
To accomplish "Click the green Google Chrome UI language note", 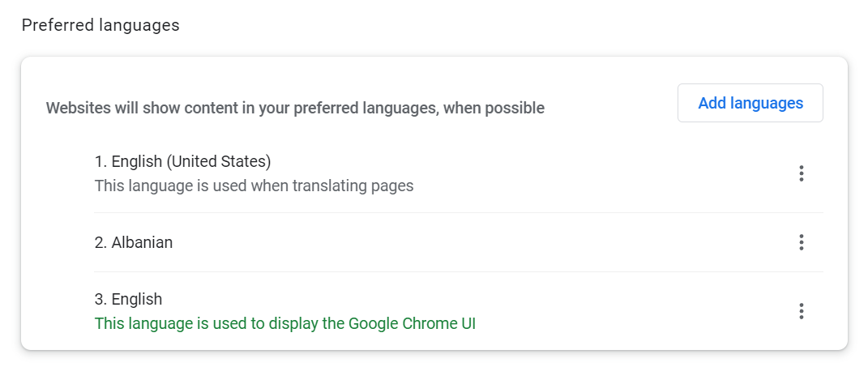I will point(284,323).
